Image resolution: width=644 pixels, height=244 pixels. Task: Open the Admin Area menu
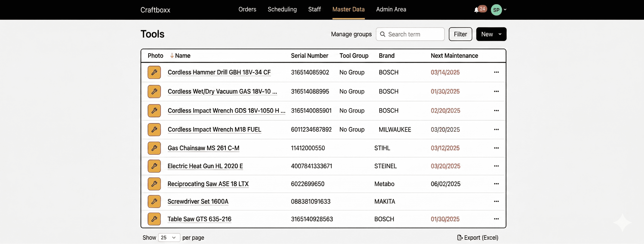[x=391, y=10]
